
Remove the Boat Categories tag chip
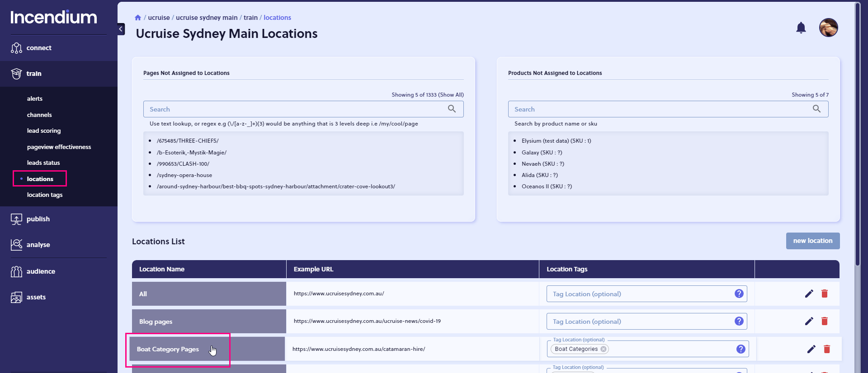coord(603,349)
